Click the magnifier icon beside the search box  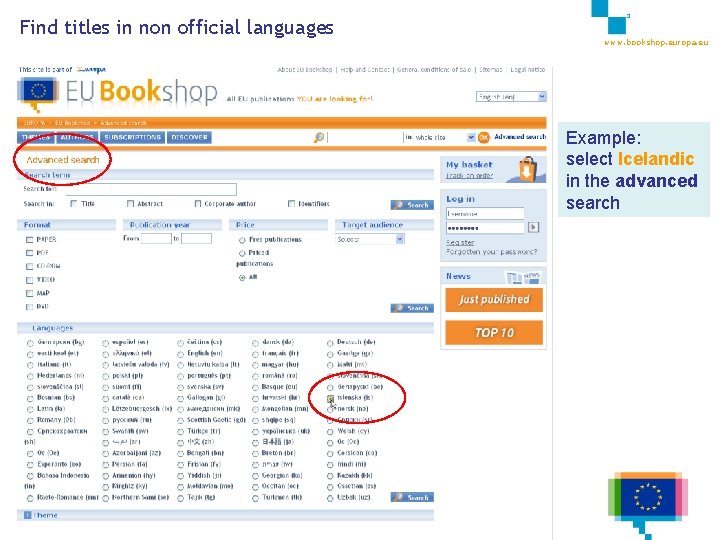tap(319, 137)
